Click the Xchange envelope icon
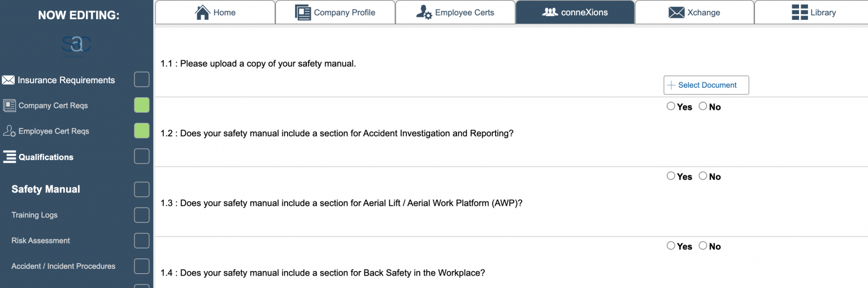 click(676, 12)
